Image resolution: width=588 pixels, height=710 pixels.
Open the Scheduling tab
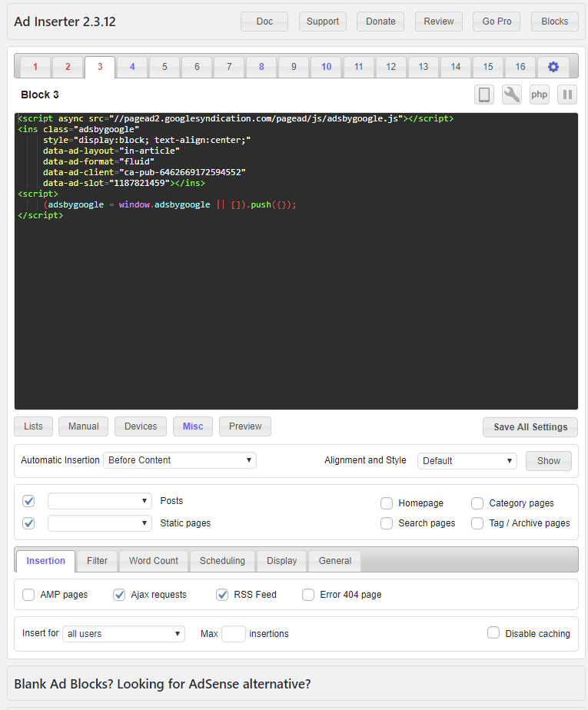(x=222, y=561)
